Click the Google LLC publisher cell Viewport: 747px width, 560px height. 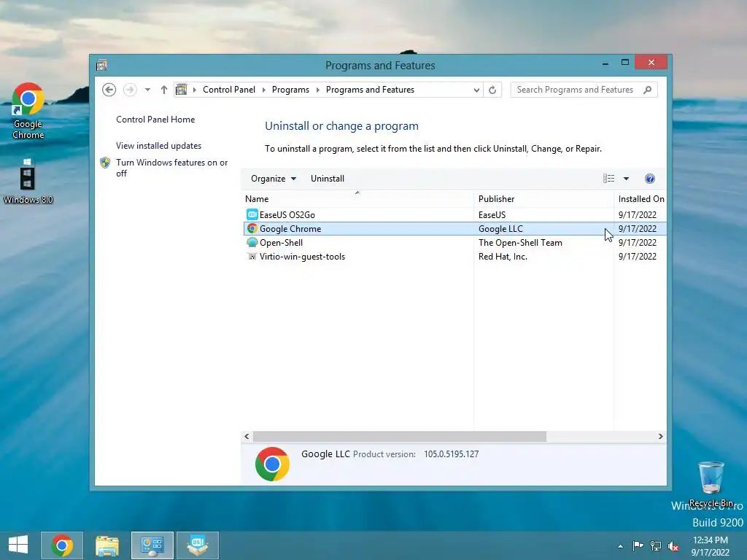point(500,228)
